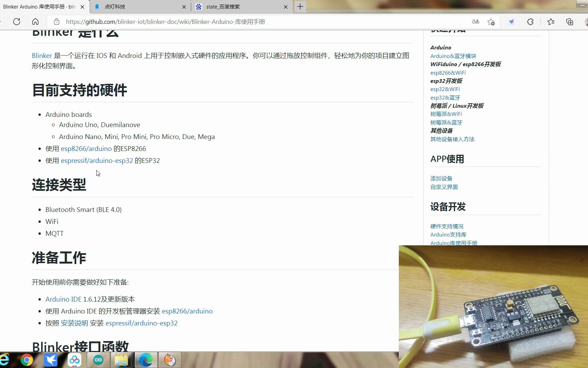Launch the Arduino IDE from the taskbar
This screenshot has height=368, width=588.
coord(98,359)
